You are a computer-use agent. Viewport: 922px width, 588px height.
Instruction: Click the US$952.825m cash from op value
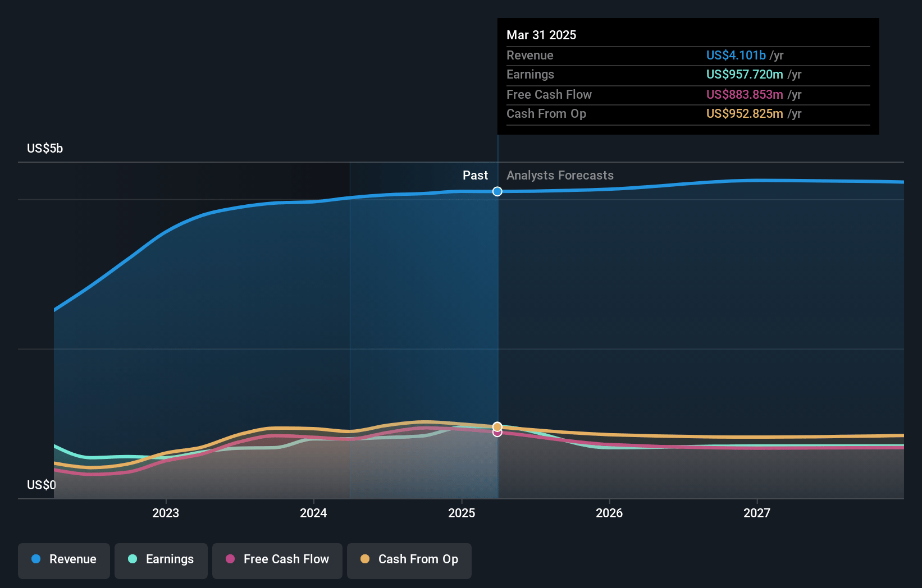745,113
